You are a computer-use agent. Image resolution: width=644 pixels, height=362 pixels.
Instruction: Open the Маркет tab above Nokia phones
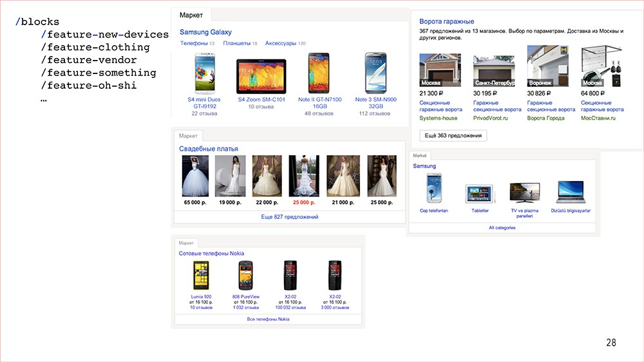pyautogui.click(x=186, y=243)
